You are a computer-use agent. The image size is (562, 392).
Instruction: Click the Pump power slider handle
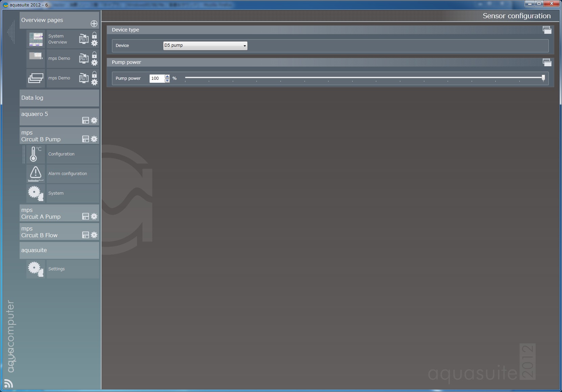click(x=543, y=78)
